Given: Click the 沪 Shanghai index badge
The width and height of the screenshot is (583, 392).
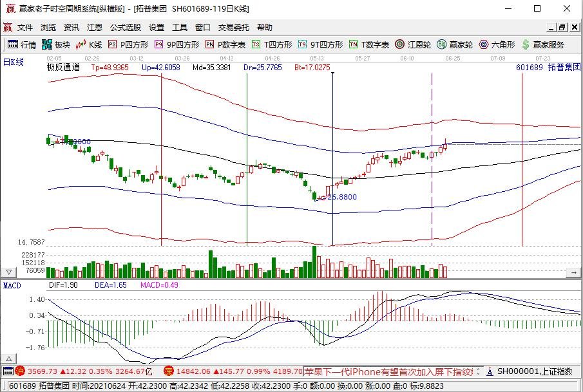Looking at the screenshot, I should point(20,371).
